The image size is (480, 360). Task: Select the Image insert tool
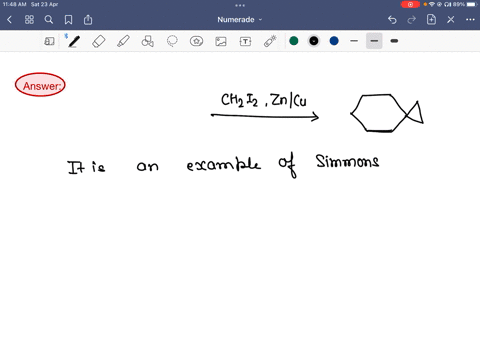221,41
